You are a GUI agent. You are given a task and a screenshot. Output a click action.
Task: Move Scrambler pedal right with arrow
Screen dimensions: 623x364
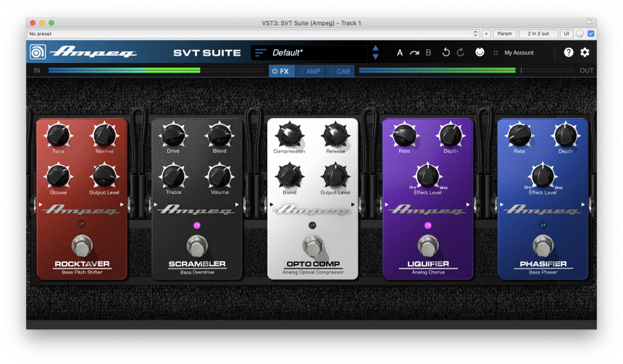[x=237, y=204]
